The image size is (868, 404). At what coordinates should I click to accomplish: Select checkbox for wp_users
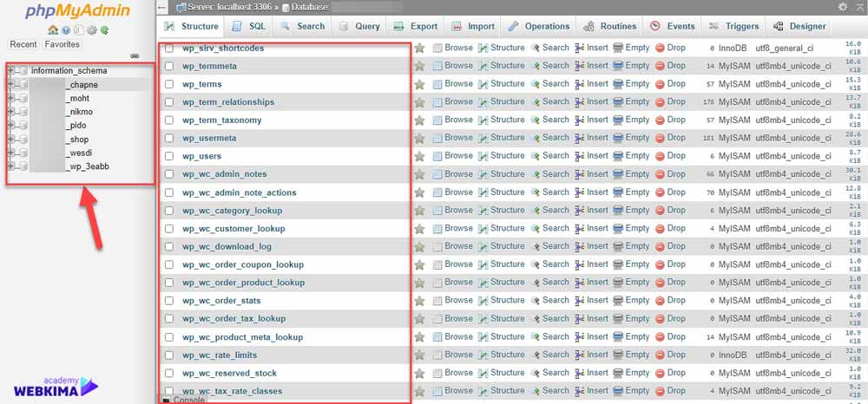[169, 156]
